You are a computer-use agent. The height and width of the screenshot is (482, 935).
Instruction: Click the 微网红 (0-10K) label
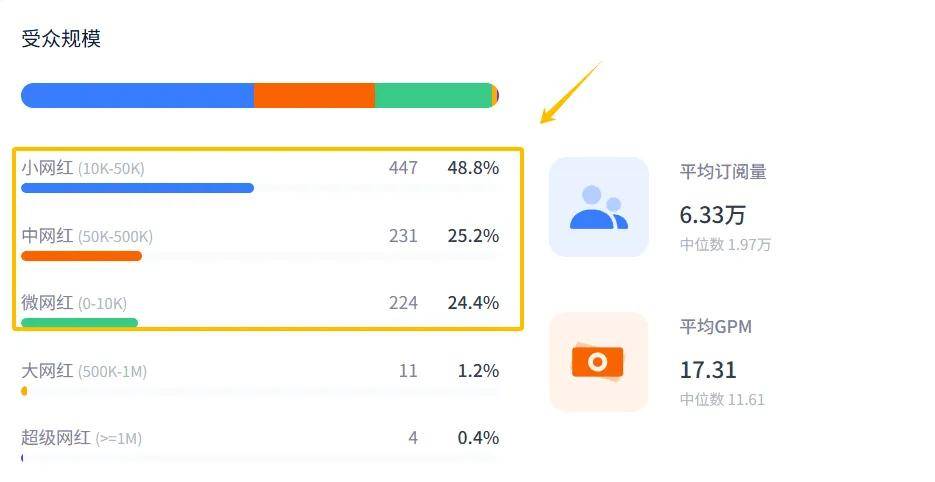(x=74, y=303)
